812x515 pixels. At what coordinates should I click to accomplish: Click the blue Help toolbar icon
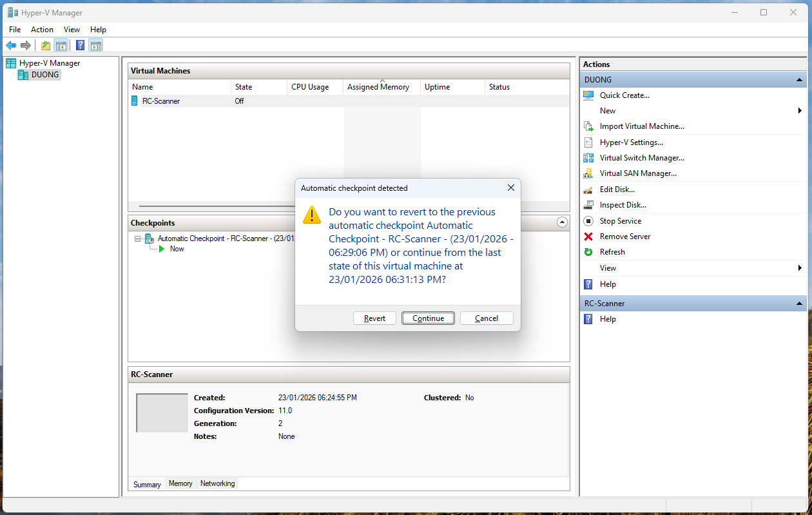81,45
